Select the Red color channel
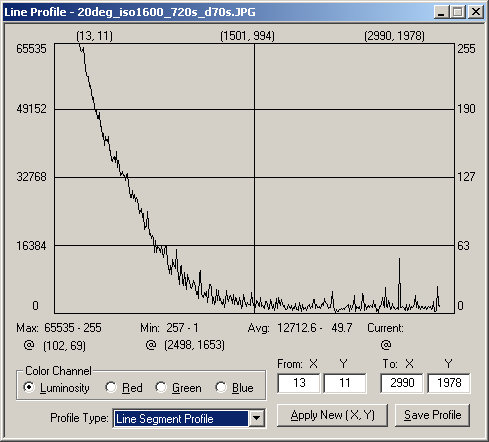This screenshot has height=442, width=489. click(124, 388)
